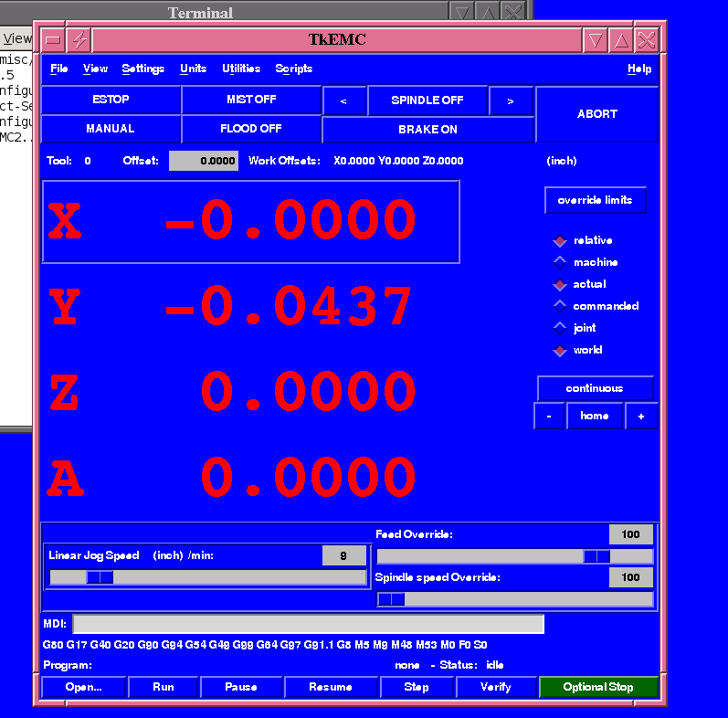The image size is (728, 718).
Task: Open TkEMC window menu icon
Action: [x=53, y=40]
